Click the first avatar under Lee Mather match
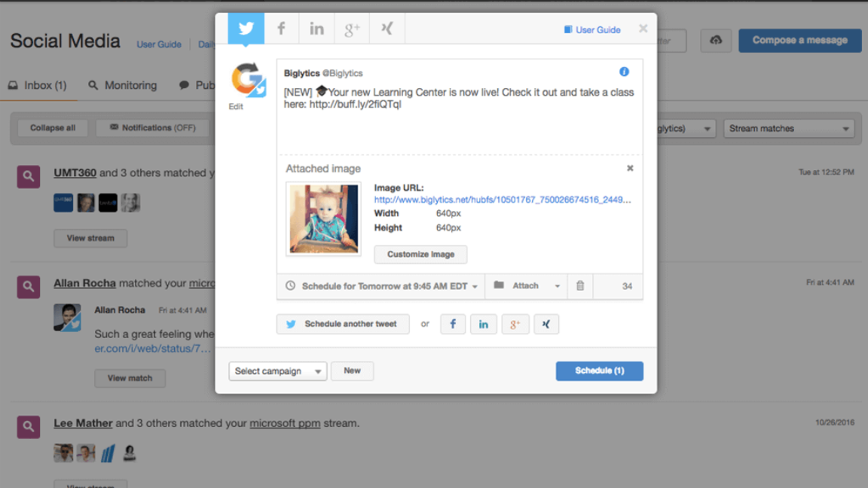Screen dimensions: 868x488 point(63,453)
